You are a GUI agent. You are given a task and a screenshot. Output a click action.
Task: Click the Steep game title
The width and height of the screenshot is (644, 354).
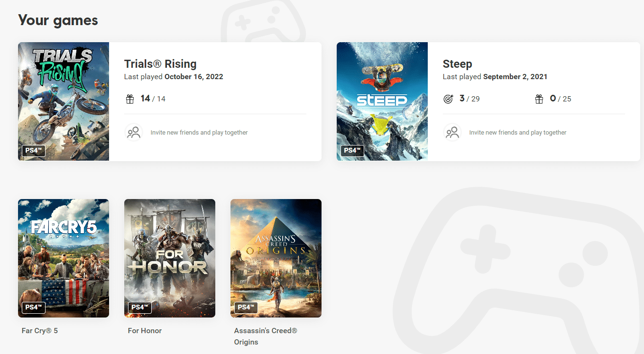point(457,64)
